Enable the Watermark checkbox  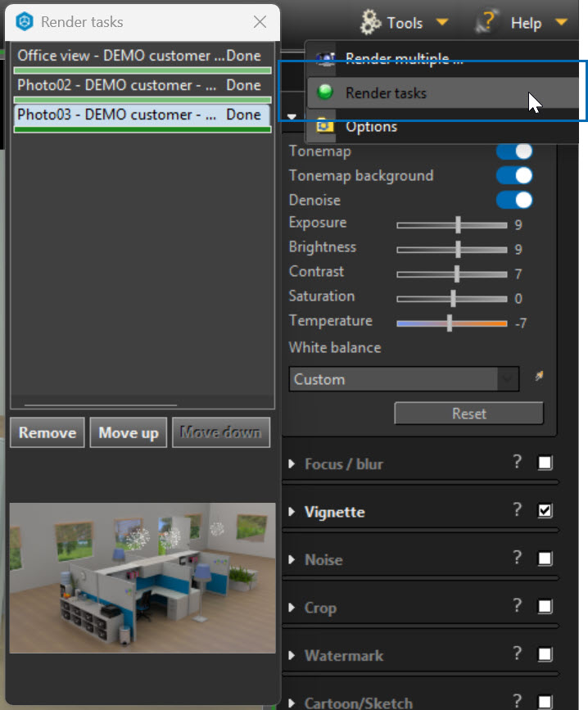click(x=545, y=653)
